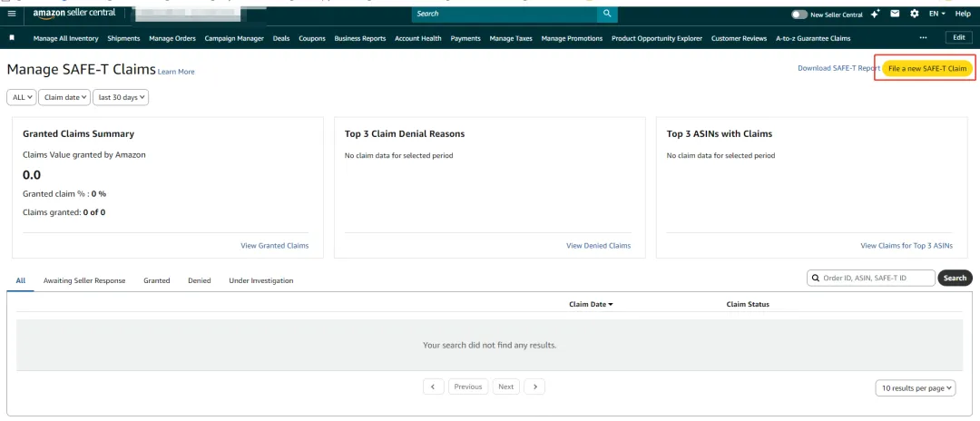Click File a new SAFE-T Claim button
The height and width of the screenshot is (421, 980).
coord(927,69)
